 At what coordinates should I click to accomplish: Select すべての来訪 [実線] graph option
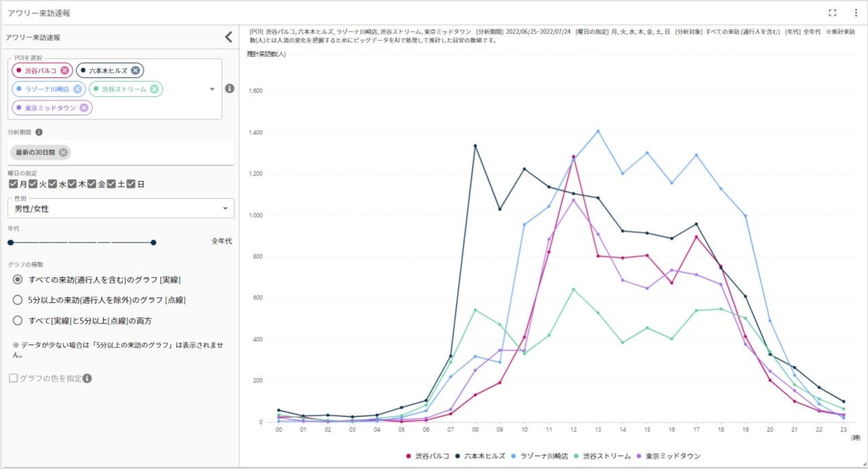click(x=18, y=279)
